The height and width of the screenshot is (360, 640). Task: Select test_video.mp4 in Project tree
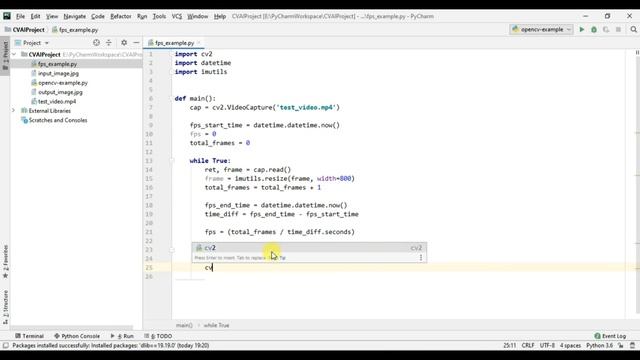57,102
